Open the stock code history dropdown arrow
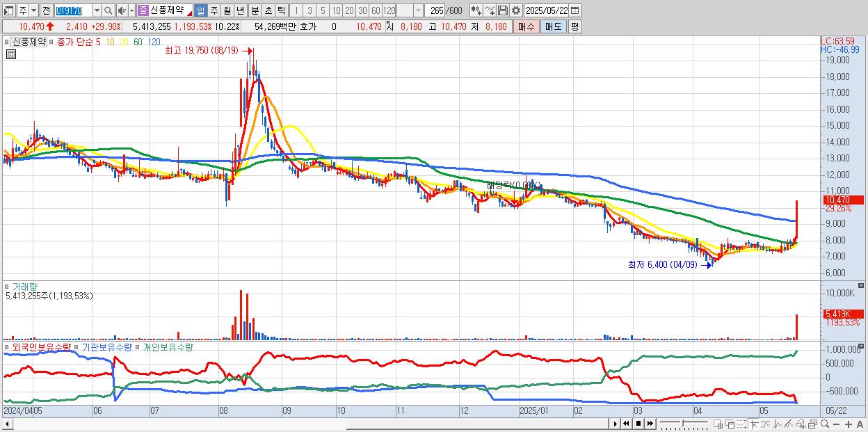The height and width of the screenshot is (432, 868). (97, 10)
